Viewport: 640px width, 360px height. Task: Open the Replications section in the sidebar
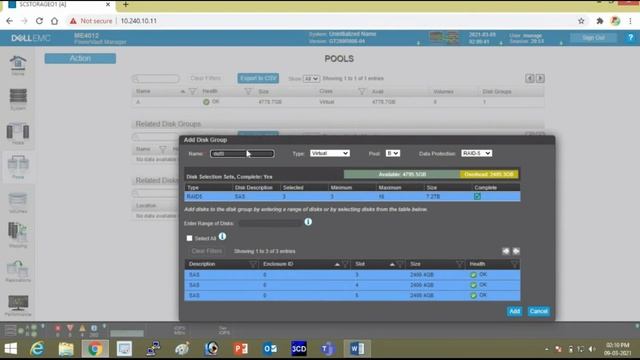pyautogui.click(x=18, y=271)
